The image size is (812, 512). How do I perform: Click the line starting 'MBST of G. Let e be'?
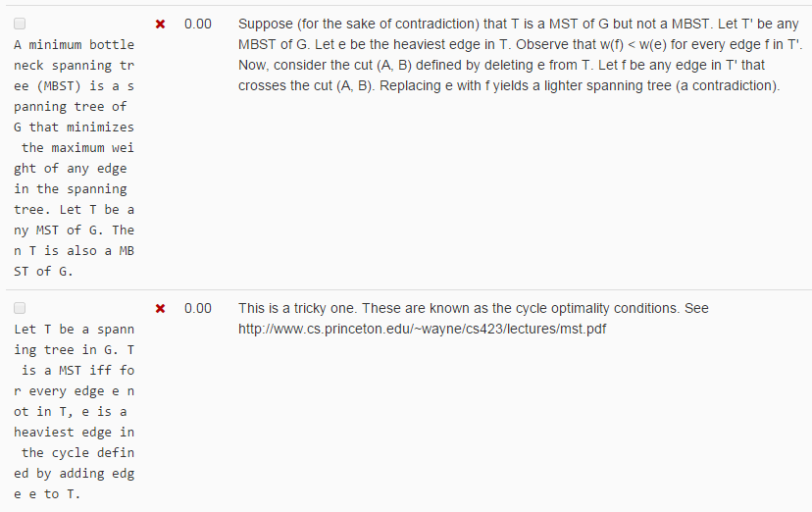click(521, 45)
